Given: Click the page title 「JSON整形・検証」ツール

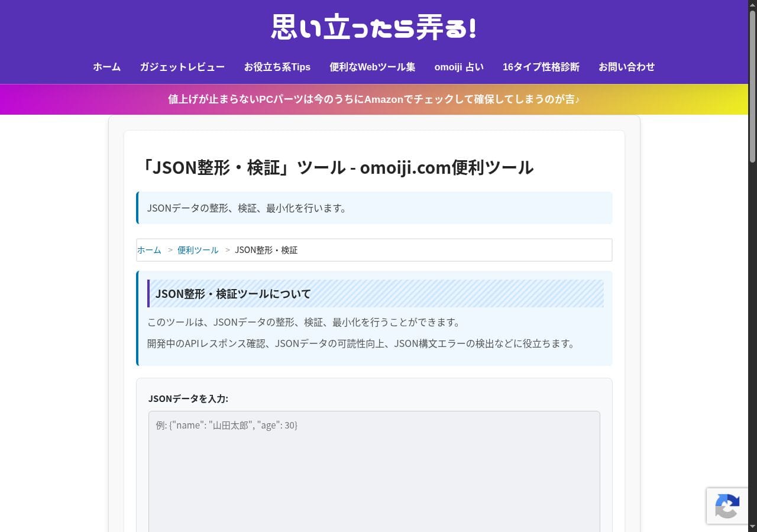Looking at the screenshot, I should point(336,167).
